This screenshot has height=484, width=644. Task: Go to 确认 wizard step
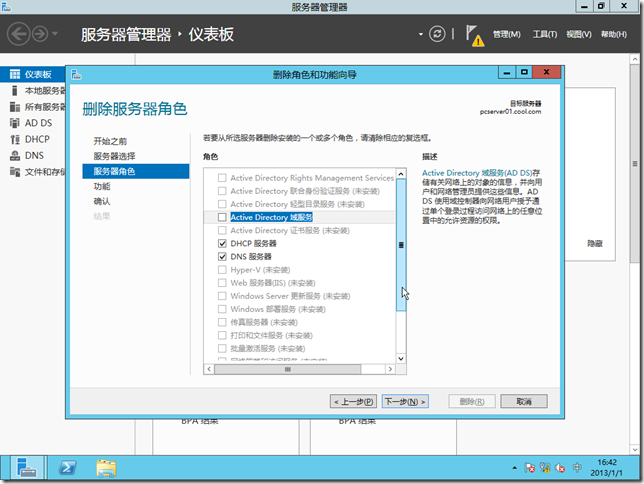pos(102,201)
